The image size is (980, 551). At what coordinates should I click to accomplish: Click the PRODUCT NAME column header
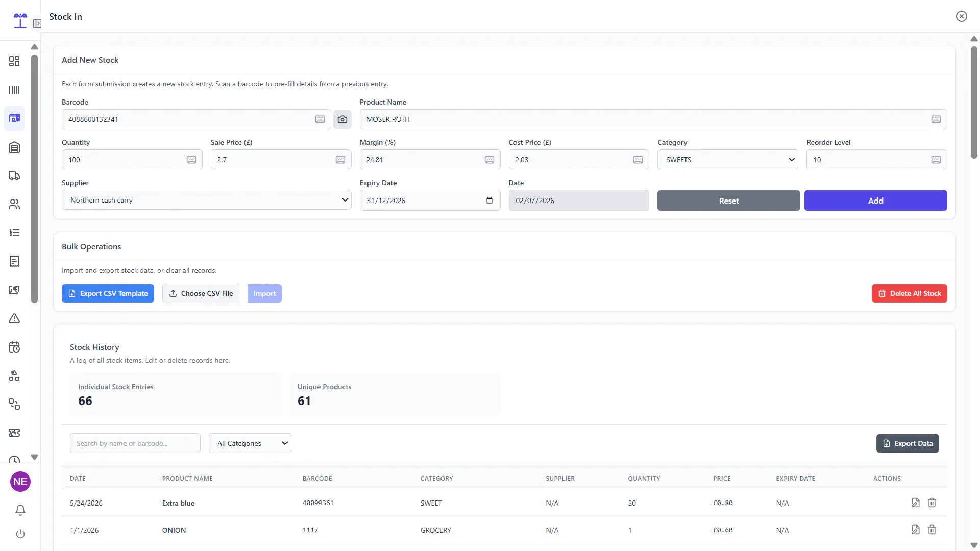click(187, 479)
